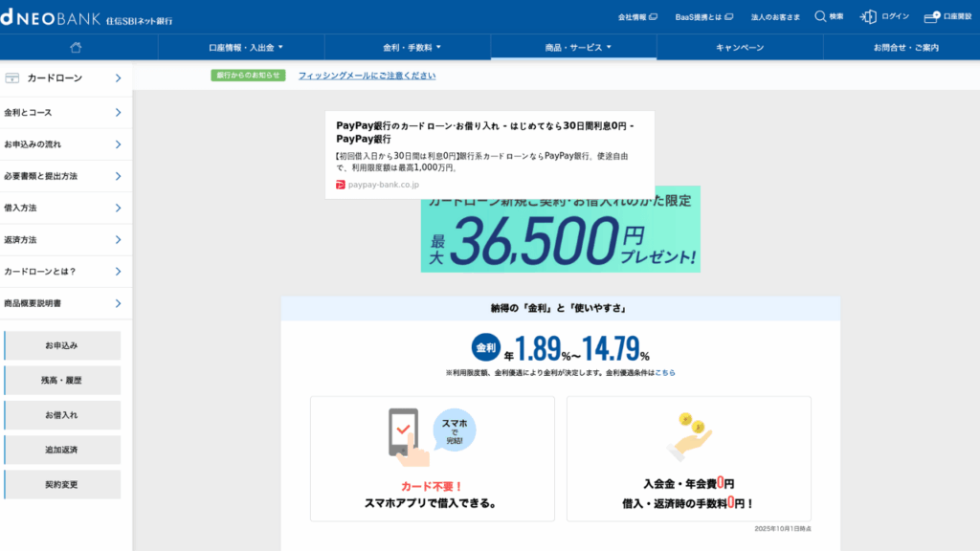Switch to the キャンペーン tab
The height and width of the screenshot is (551, 980).
740,44
